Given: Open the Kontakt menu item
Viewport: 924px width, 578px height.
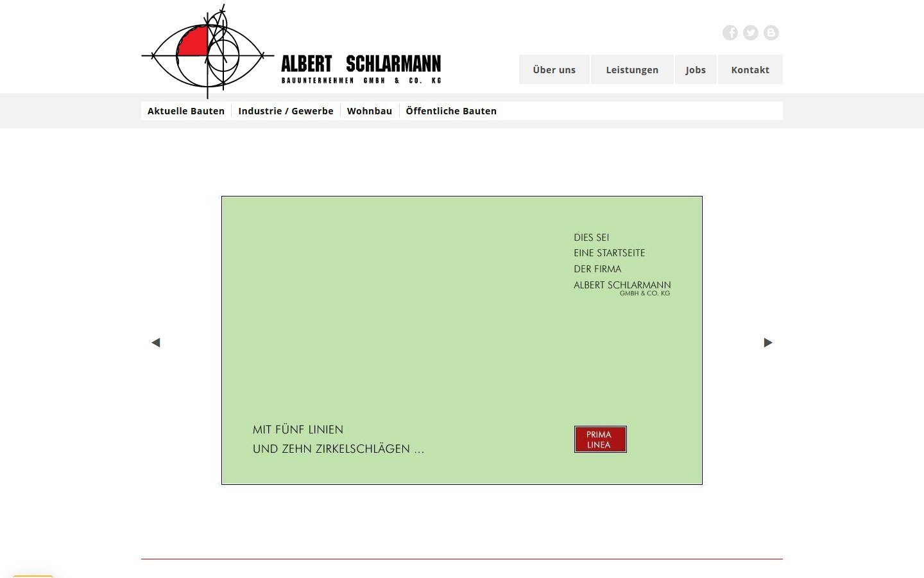Looking at the screenshot, I should 750,69.
